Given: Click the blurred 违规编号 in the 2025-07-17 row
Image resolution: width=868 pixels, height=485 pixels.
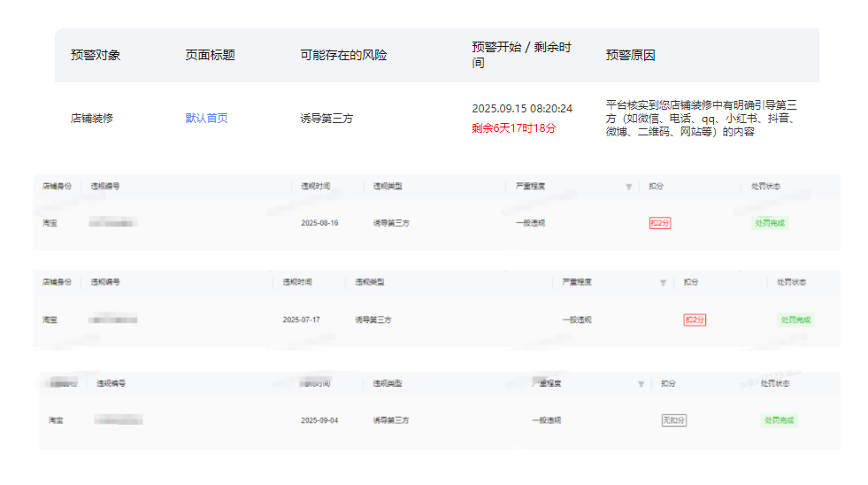Looking at the screenshot, I should tap(113, 320).
